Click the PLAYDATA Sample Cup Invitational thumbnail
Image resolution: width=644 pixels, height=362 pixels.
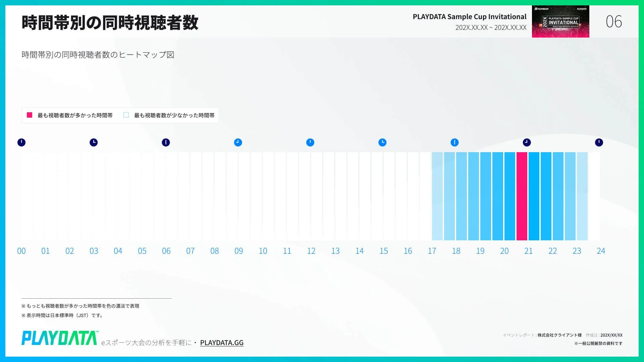(560, 21)
